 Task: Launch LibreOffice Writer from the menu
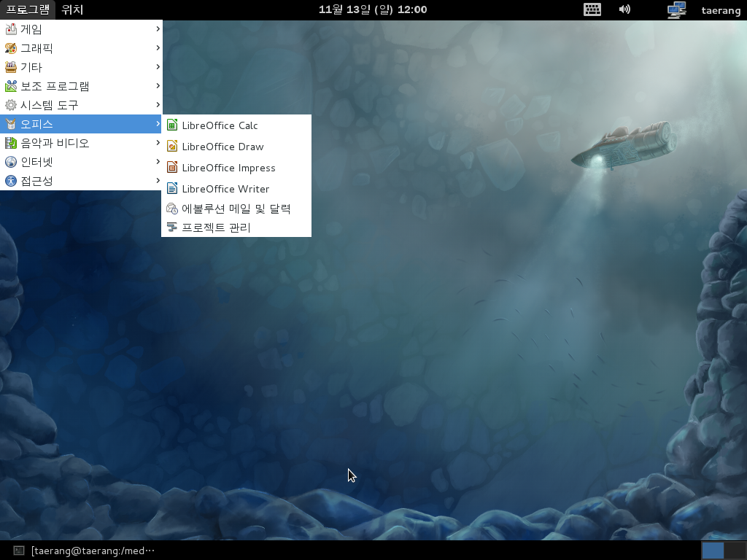pos(236,189)
